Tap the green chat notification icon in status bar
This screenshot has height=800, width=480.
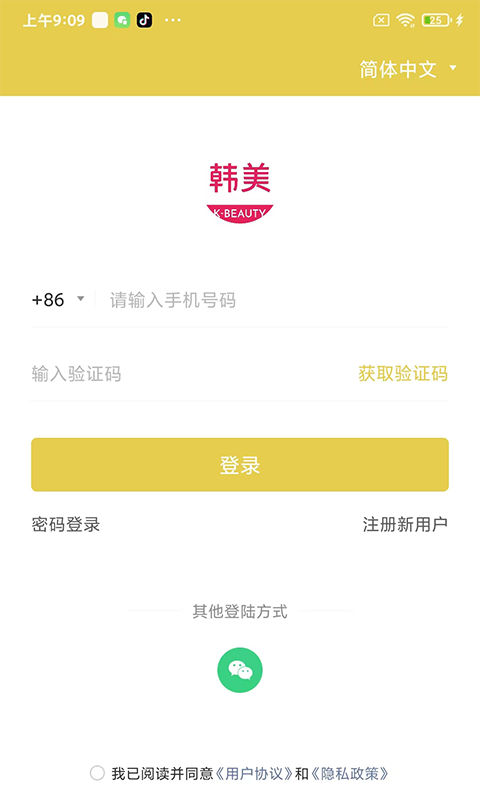coord(122,20)
